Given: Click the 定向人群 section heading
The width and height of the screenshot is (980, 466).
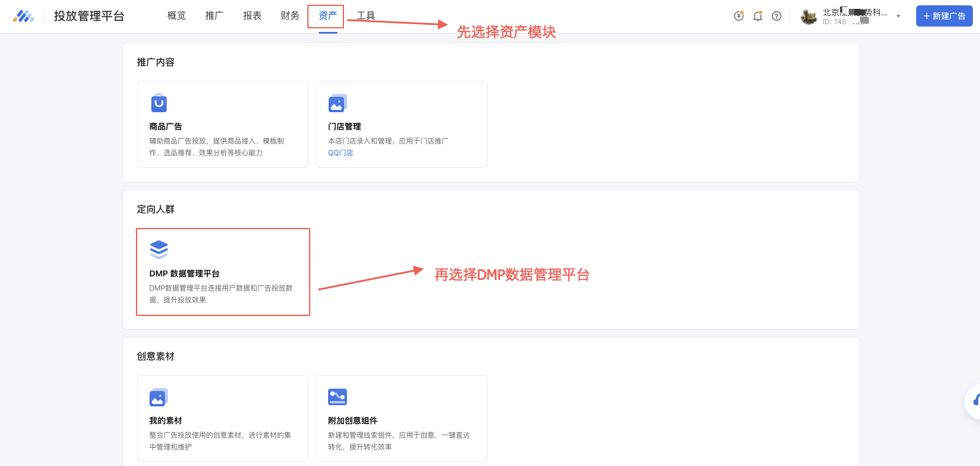Looking at the screenshot, I should pyautogui.click(x=156, y=209).
